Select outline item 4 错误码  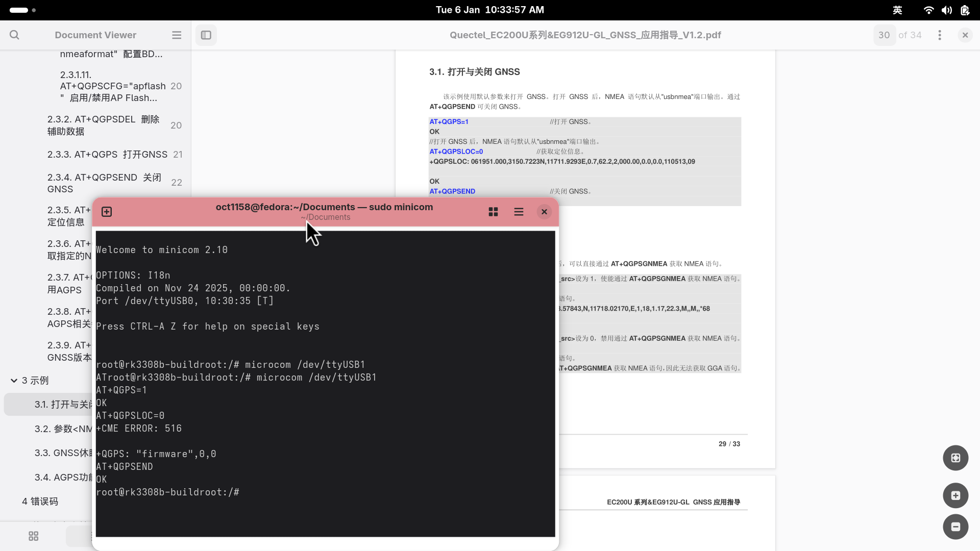click(x=40, y=502)
